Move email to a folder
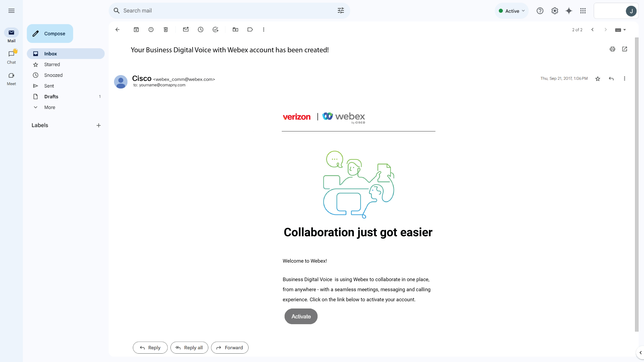Image resolution: width=644 pixels, height=362 pixels. click(x=235, y=30)
